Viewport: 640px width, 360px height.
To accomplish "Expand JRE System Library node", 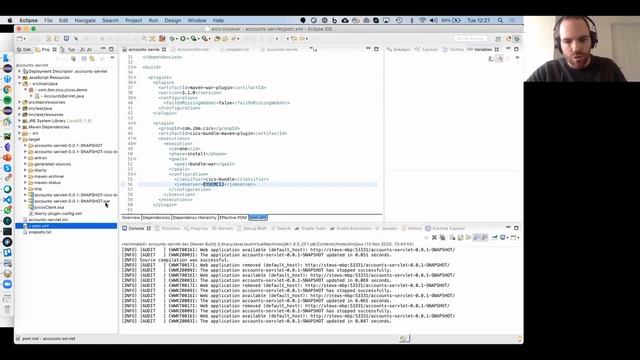I will (x=19, y=121).
